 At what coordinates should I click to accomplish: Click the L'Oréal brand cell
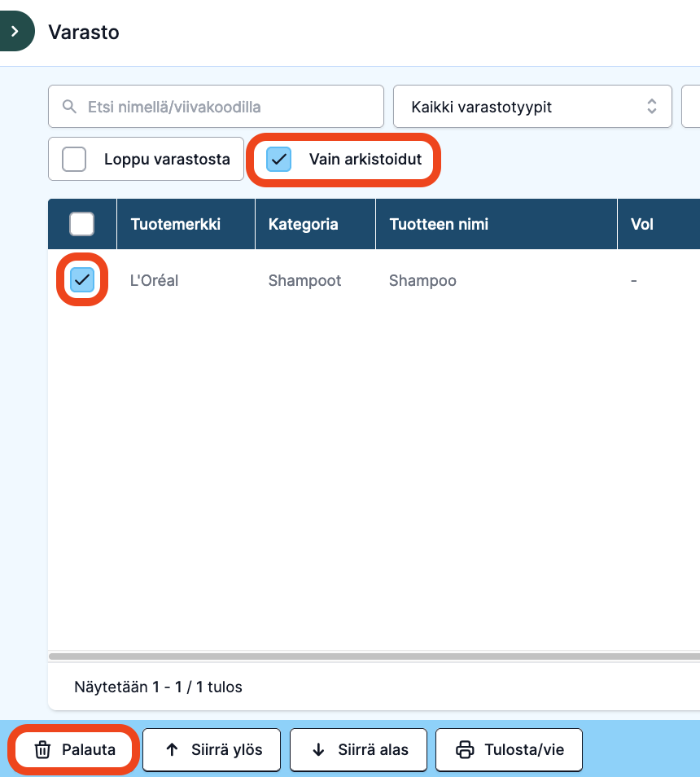click(x=154, y=280)
